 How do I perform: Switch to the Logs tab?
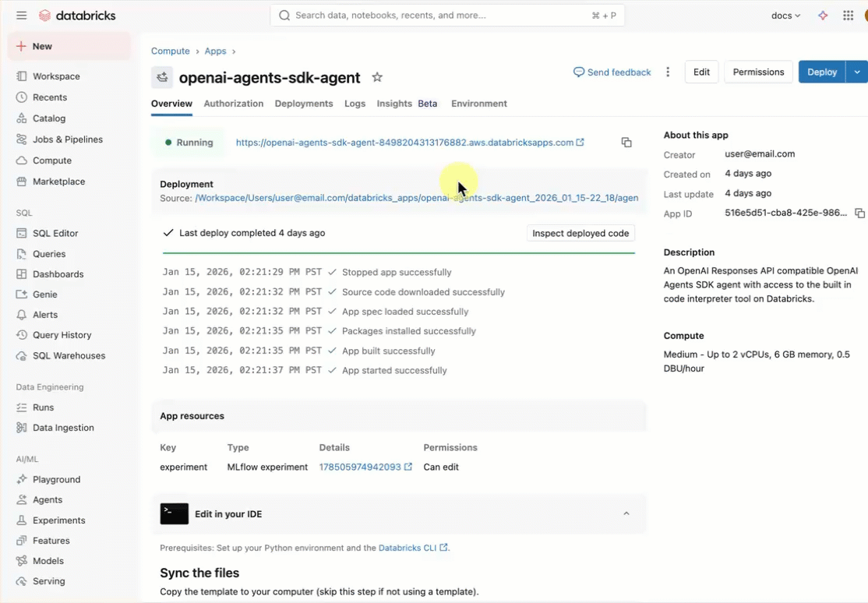coord(355,103)
